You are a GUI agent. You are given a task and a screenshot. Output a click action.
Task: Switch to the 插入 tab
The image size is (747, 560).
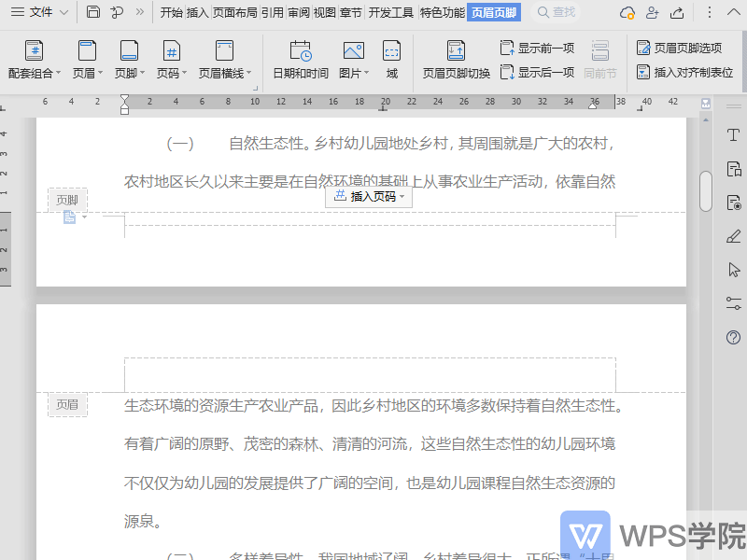[197, 12]
